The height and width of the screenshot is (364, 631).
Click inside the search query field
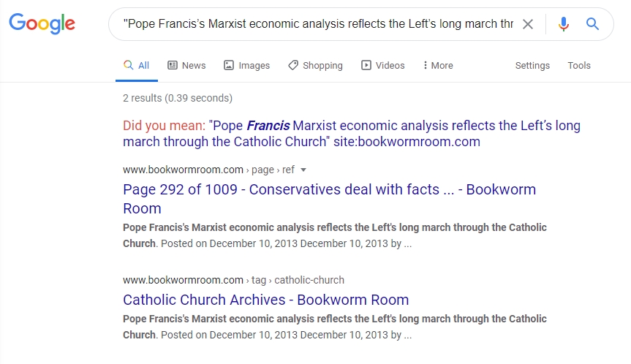point(318,24)
